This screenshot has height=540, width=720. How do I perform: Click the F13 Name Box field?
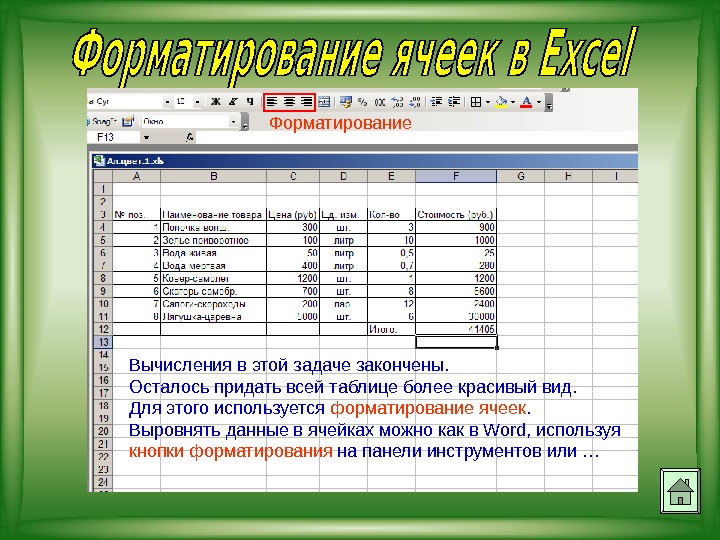[x=114, y=137]
